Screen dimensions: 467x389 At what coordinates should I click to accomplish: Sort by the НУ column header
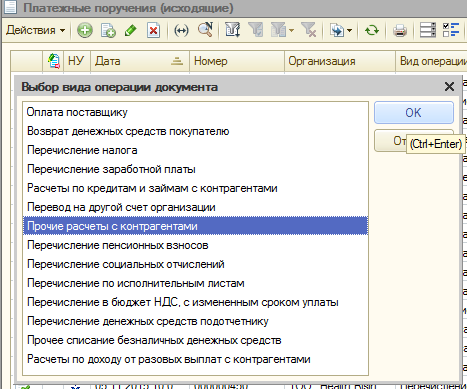[76, 61]
